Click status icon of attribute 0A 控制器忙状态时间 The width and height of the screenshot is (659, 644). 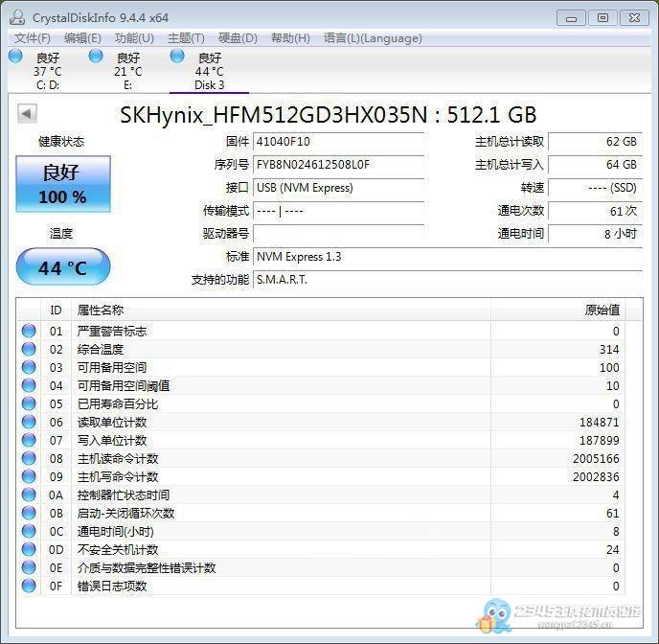coord(29,494)
